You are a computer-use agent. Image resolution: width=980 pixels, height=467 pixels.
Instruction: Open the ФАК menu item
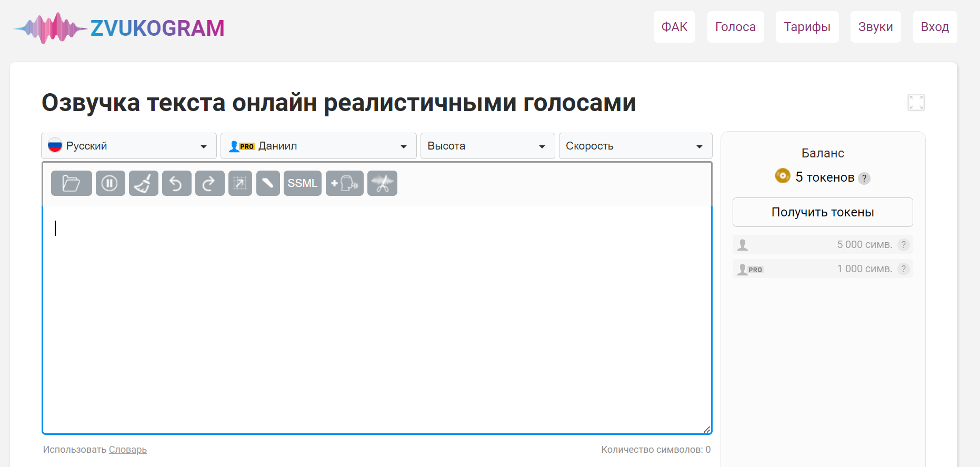point(674,27)
